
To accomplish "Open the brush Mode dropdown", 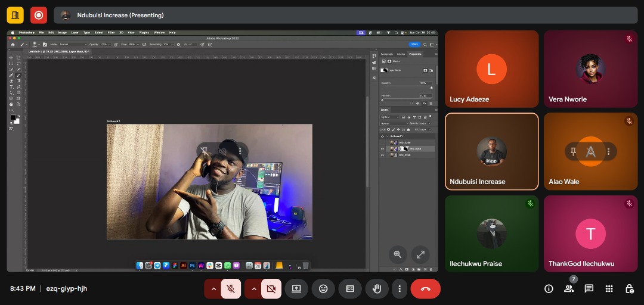I will click(73, 44).
